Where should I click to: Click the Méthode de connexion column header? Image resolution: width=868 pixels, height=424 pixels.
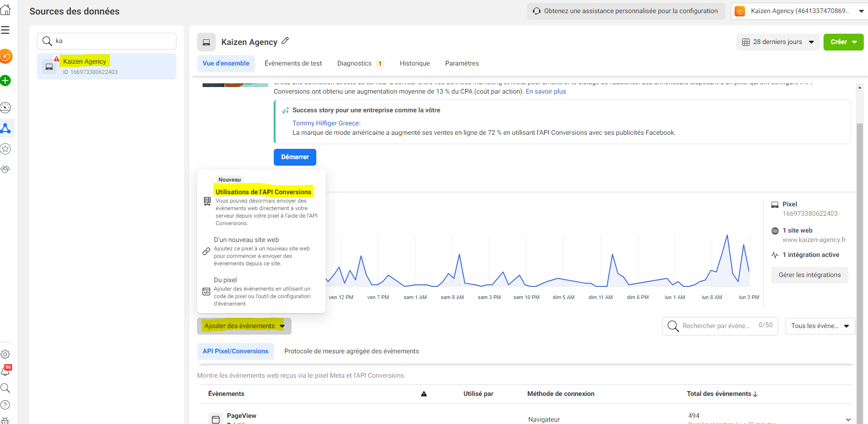coord(561,394)
